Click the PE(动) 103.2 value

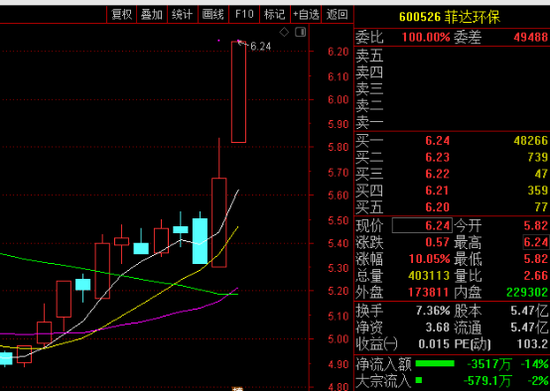coord(532,344)
